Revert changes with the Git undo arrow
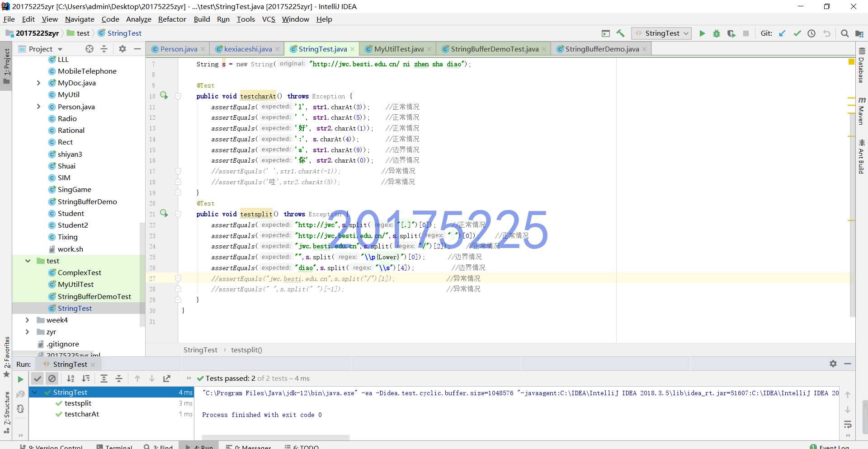 pos(827,33)
